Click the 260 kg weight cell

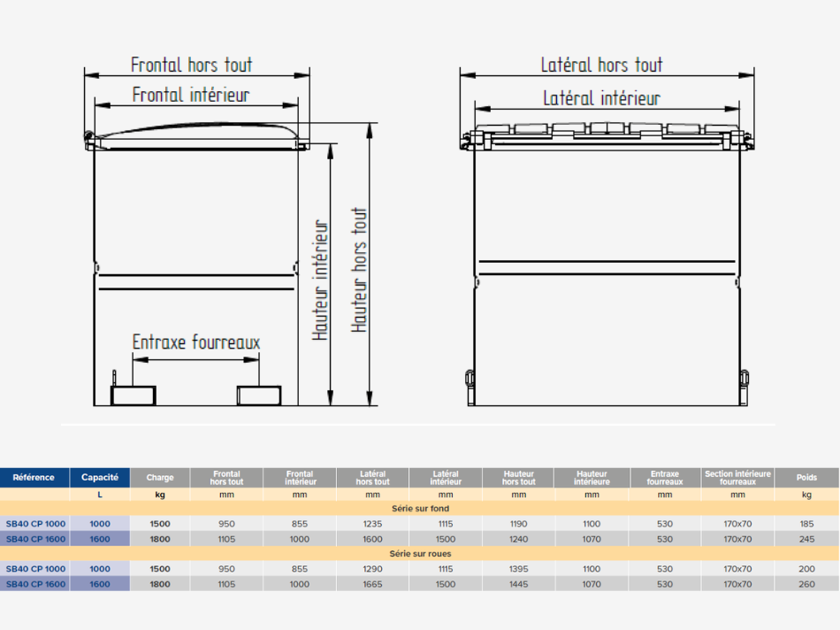click(806, 584)
